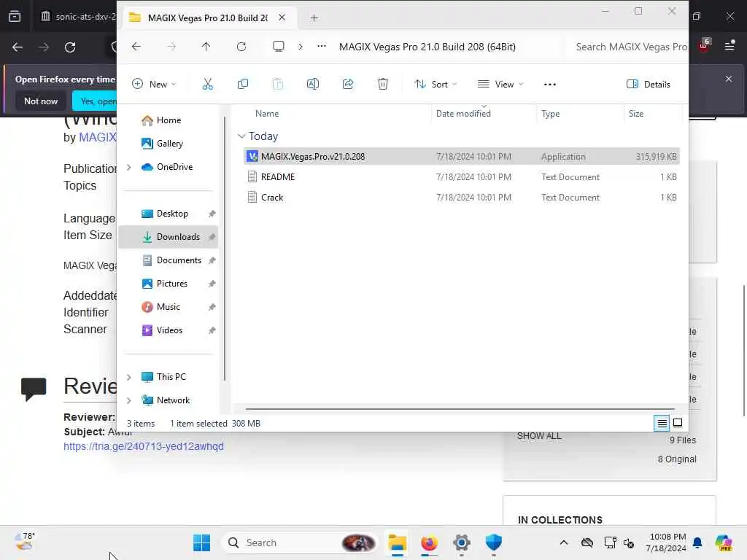Refresh the Explorer folder view
Image resolution: width=747 pixels, height=560 pixels.
coord(241,47)
